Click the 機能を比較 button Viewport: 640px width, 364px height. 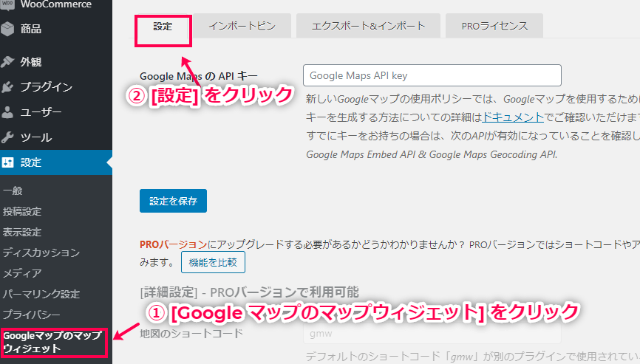[x=213, y=261]
